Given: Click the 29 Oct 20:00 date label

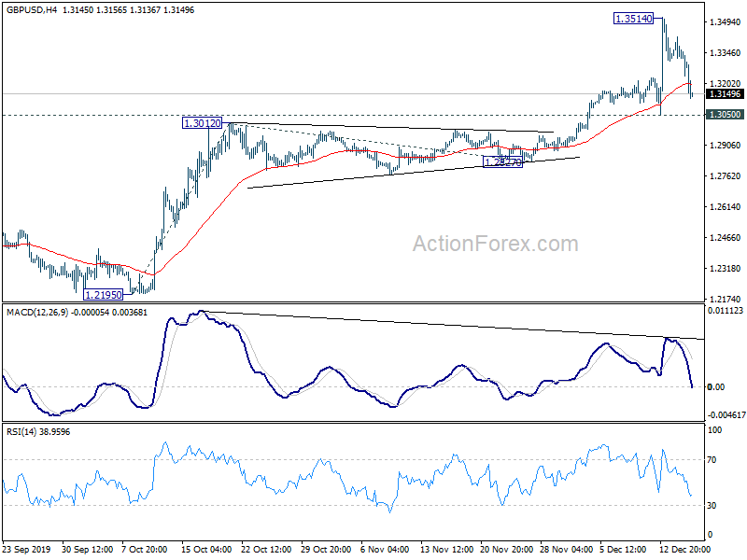Looking at the screenshot, I should 326,550.
